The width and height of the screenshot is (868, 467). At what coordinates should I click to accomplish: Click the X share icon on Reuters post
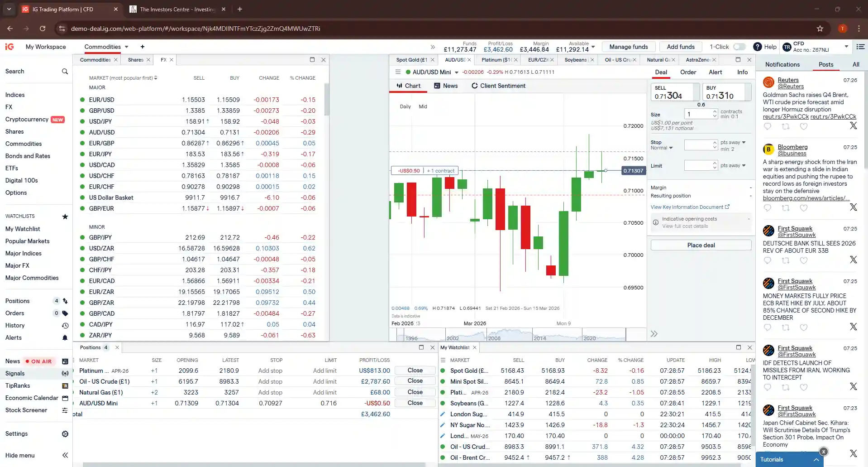pyautogui.click(x=854, y=126)
